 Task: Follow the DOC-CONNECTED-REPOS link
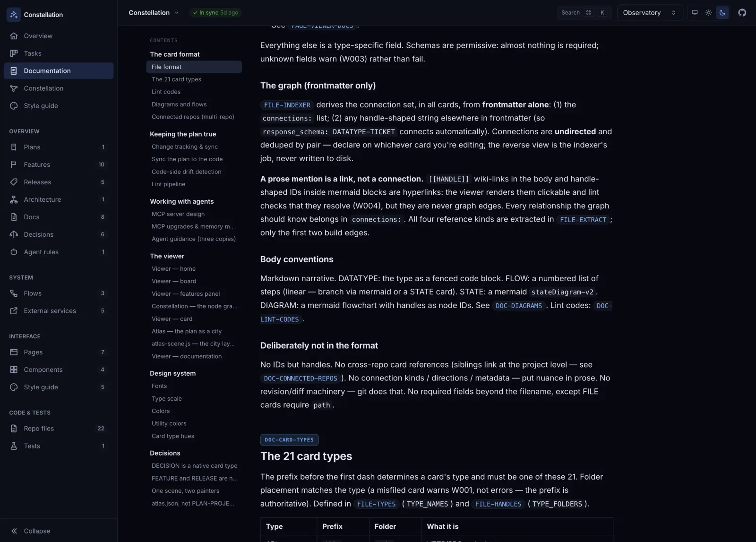301,379
